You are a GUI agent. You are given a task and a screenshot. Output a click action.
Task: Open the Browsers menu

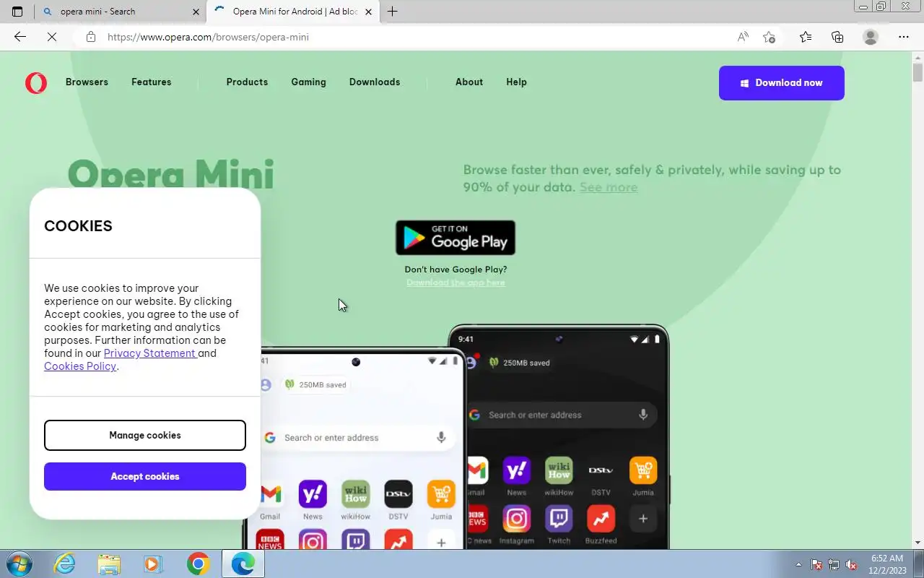point(87,82)
